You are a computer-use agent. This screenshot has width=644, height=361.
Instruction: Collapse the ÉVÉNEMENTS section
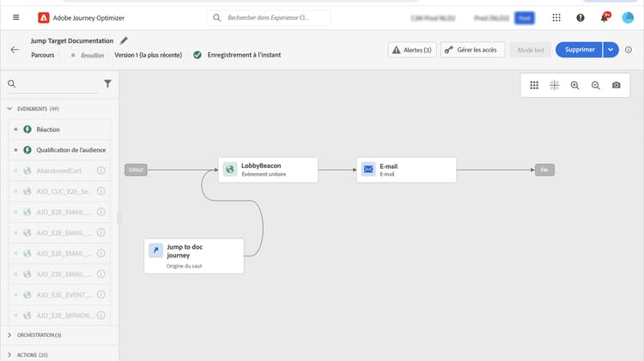click(9, 109)
